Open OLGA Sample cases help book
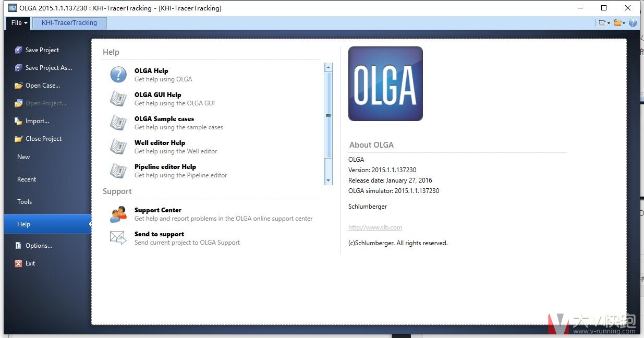The height and width of the screenshot is (338, 644). point(118,123)
